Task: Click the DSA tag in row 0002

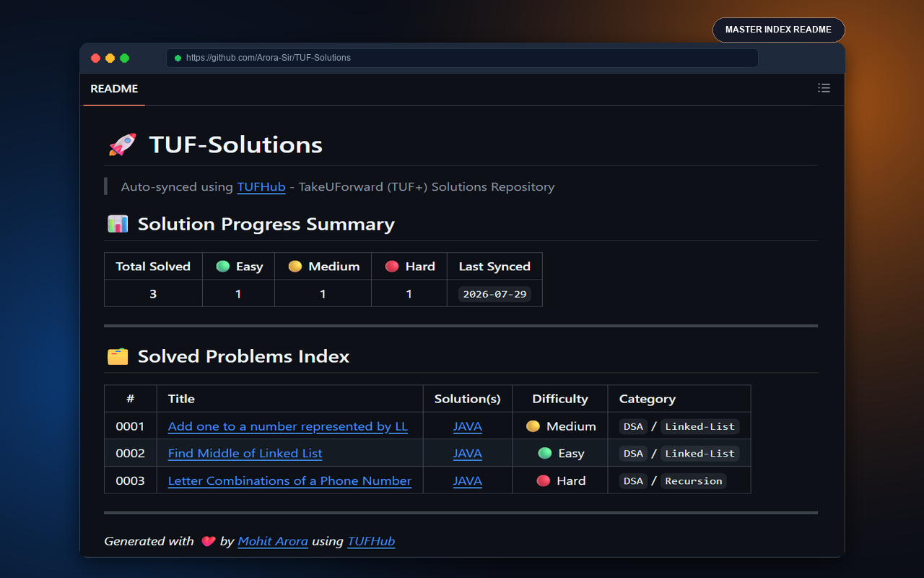Action: 633,454
